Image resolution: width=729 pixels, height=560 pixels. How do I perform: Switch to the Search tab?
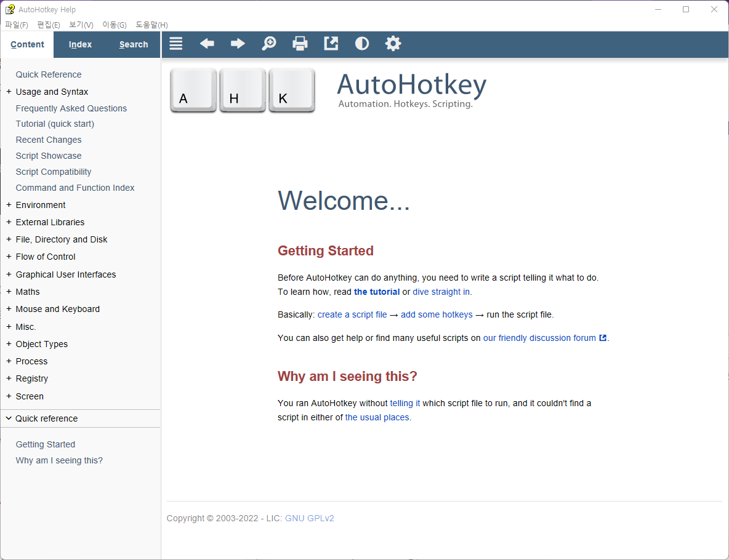134,44
